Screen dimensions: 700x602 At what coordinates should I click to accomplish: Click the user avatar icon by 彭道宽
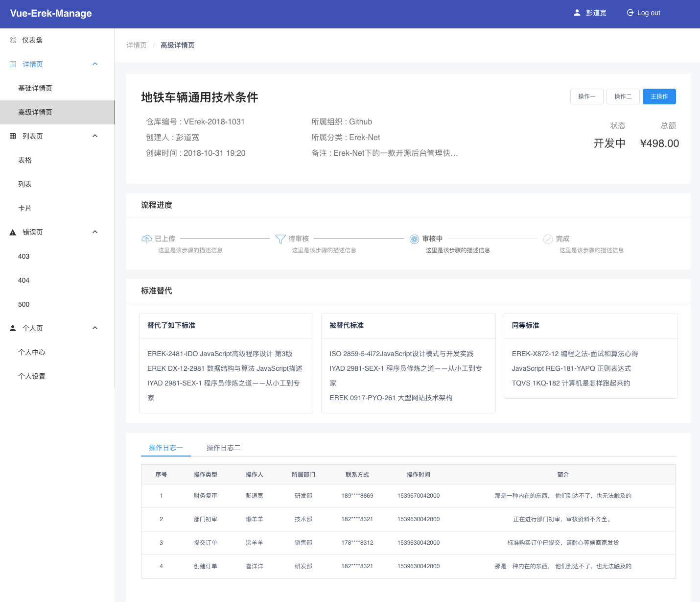tap(577, 13)
